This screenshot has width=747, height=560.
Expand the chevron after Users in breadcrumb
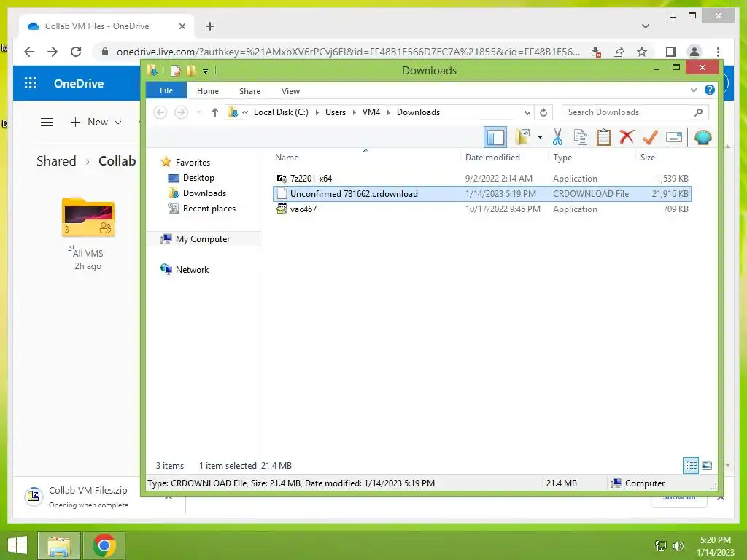pos(354,112)
